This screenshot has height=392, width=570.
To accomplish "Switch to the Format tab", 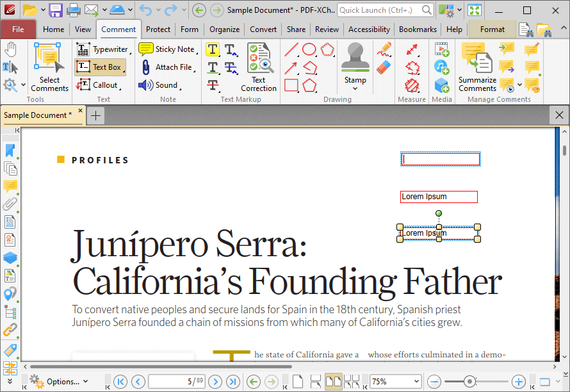I will pyautogui.click(x=493, y=29).
